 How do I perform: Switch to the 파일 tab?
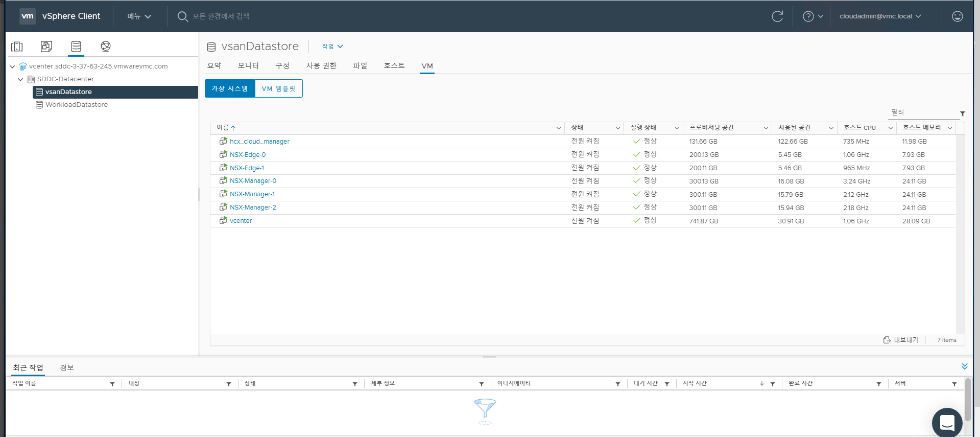pyautogui.click(x=360, y=66)
